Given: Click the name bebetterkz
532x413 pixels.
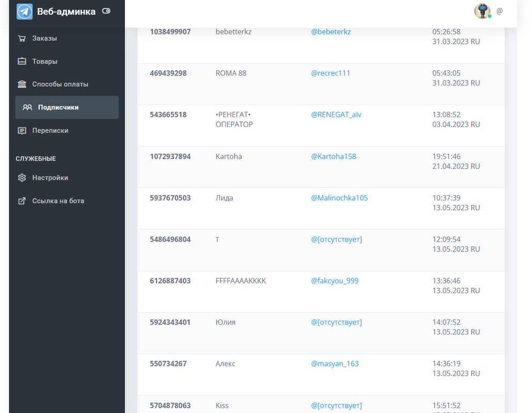Looking at the screenshot, I should click(233, 32).
